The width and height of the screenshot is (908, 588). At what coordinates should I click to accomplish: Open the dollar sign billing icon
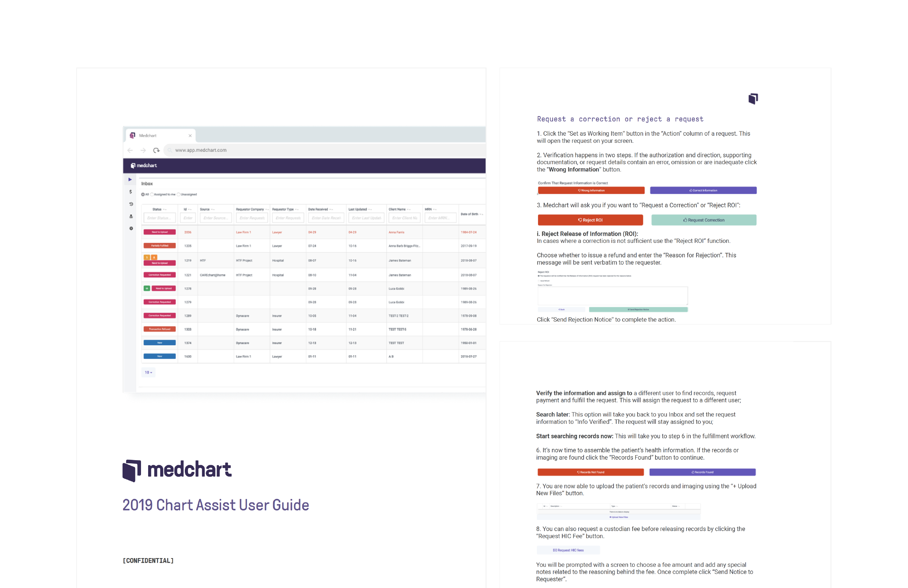(x=130, y=192)
